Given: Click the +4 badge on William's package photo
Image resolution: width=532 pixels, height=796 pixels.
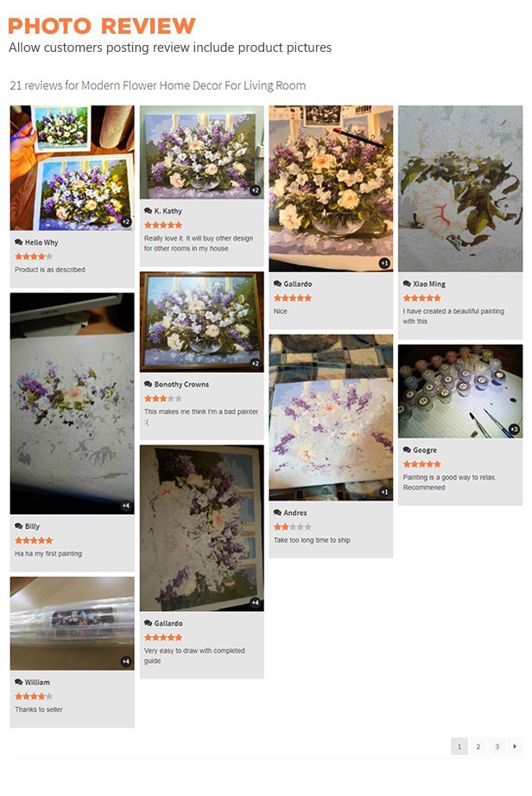Looking at the screenshot, I should 126,661.
